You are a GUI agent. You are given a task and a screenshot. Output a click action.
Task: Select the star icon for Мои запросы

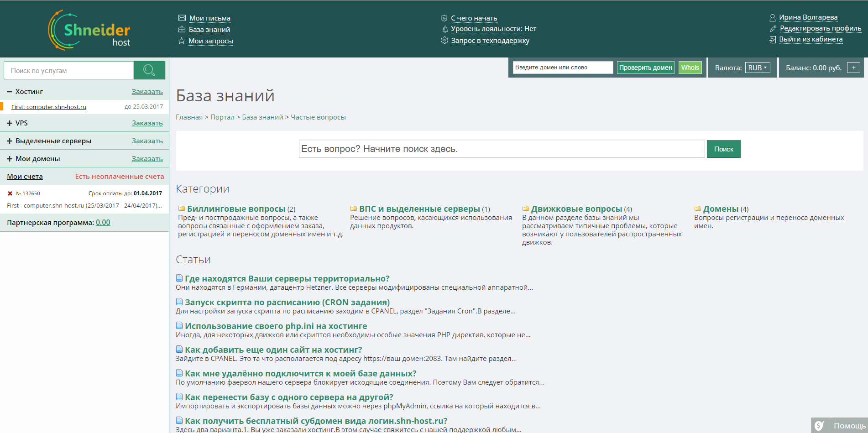181,41
